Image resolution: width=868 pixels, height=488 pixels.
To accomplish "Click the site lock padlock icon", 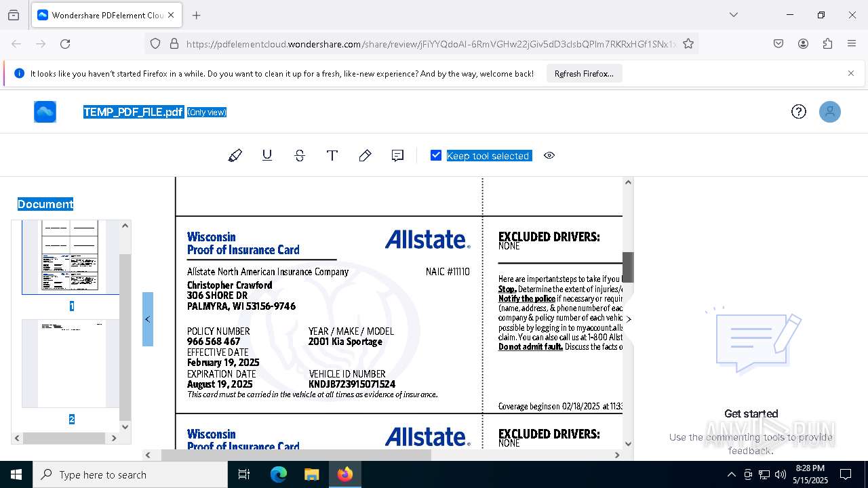I will 174,43.
